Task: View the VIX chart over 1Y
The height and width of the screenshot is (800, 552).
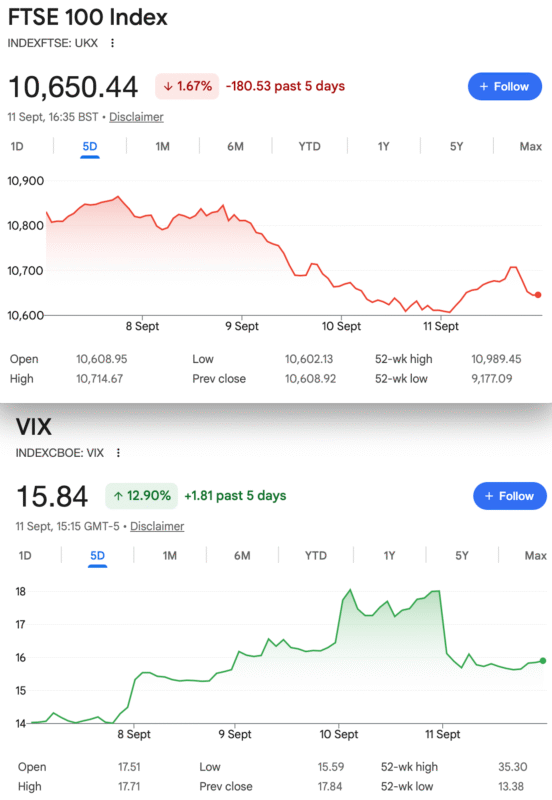Action: coord(389,556)
